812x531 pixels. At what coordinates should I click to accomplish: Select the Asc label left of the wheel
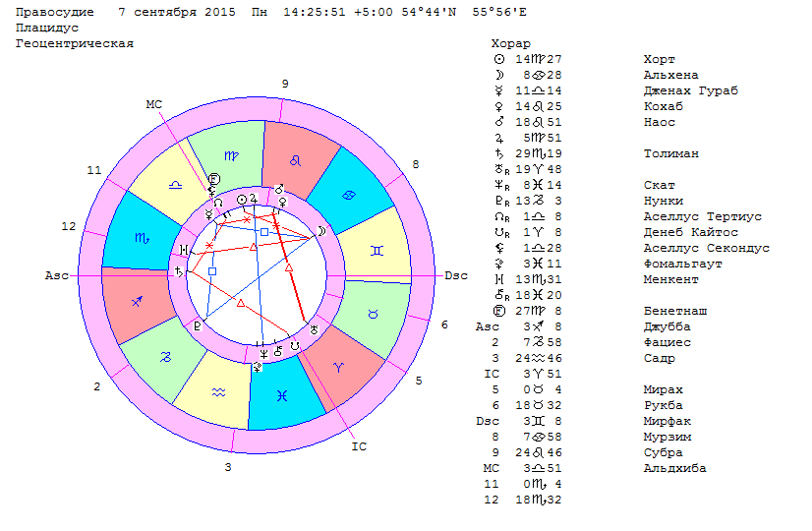point(57,276)
